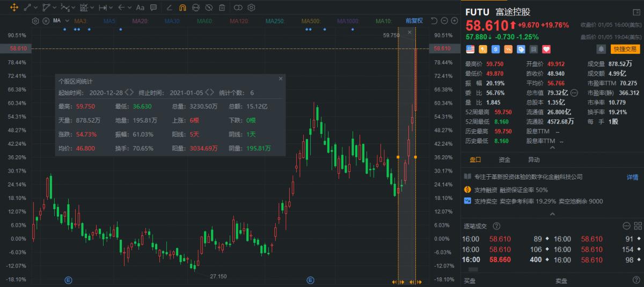Toggle the MA indicator off with the X icon
Image resolution: width=644 pixels, height=287 pixels.
pos(46,20)
